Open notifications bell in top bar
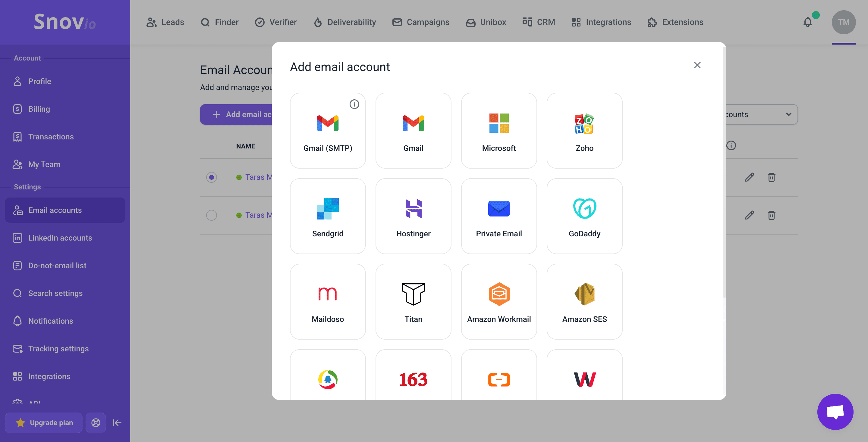Image resolution: width=868 pixels, height=442 pixels. pos(807,22)
